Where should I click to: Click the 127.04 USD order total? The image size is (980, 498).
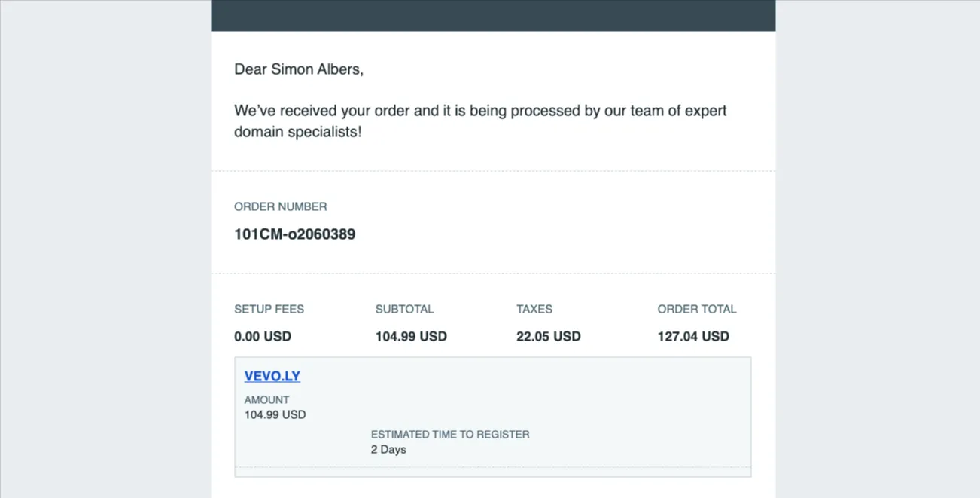[693, 337]
